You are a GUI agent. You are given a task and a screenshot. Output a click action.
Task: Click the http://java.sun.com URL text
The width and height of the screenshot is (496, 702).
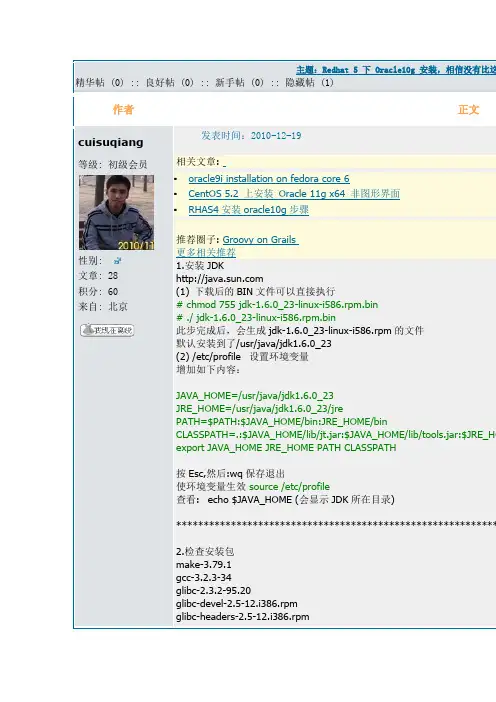(219, 278)
